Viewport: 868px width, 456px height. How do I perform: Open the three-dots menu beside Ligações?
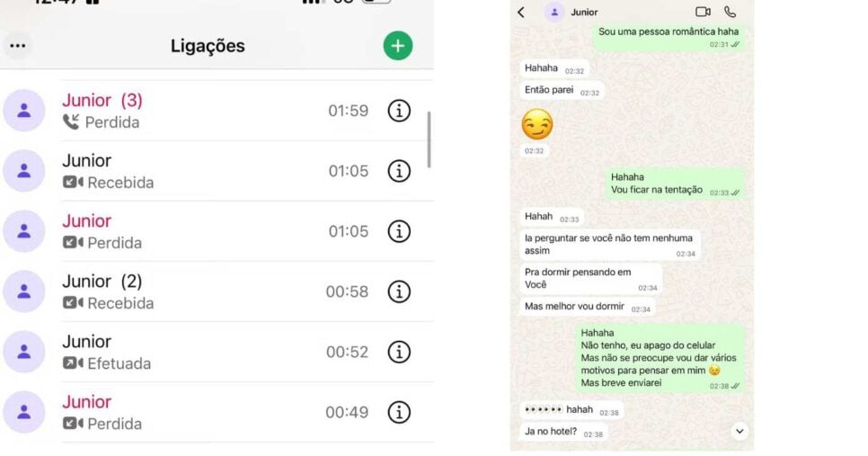coord(18,46)
